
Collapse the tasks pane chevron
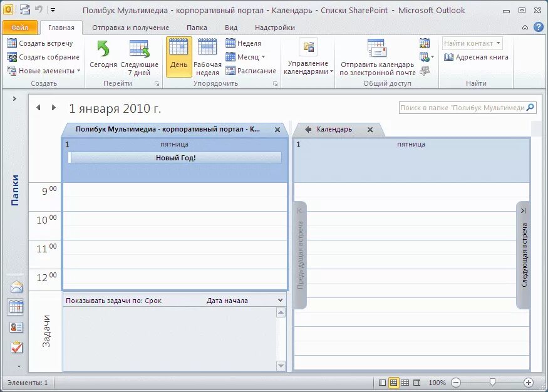coord(281,301)
